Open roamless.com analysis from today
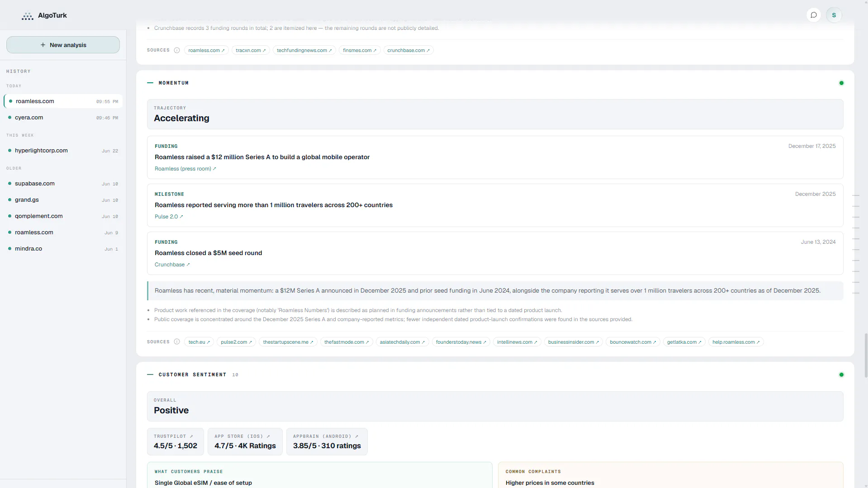This screenshot has width=868, height=488. click(63, 101)
